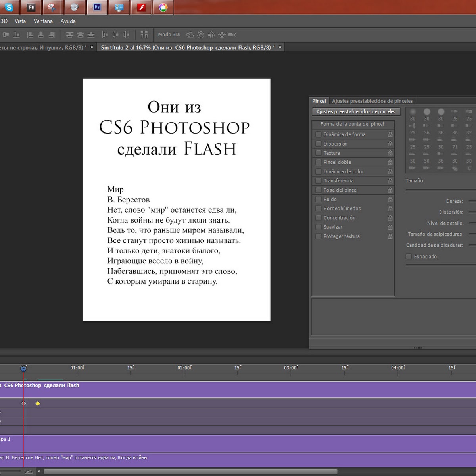Enable Transferencia checkbox
Screen dimensions: 476x476
click(318, 180)
